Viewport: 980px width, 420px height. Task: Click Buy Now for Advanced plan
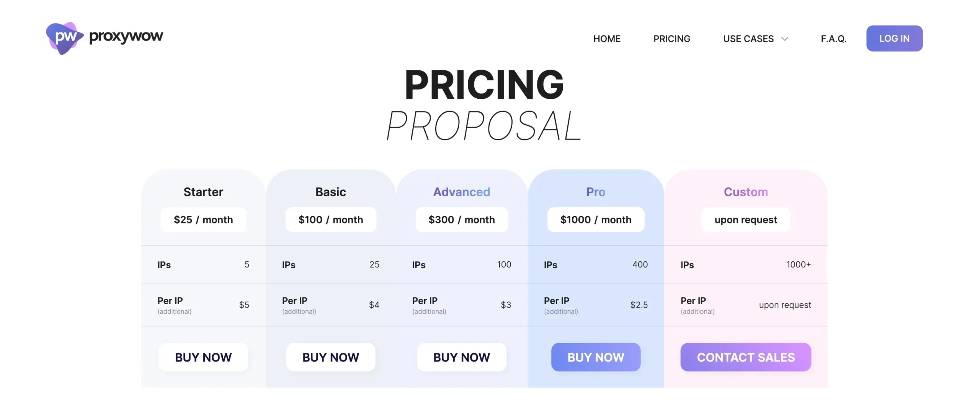[461, 357]
